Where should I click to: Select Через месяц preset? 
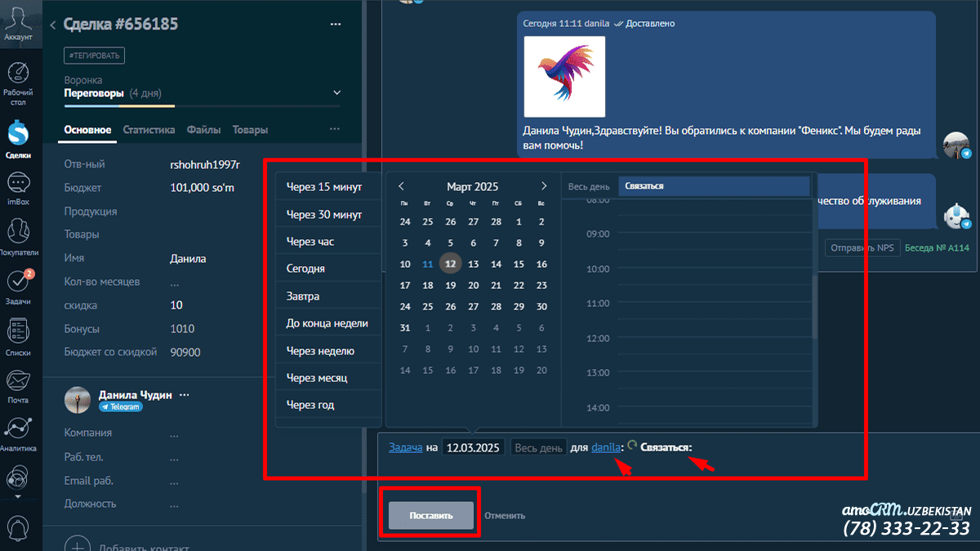pyautogui.click(x=328, y=378)
